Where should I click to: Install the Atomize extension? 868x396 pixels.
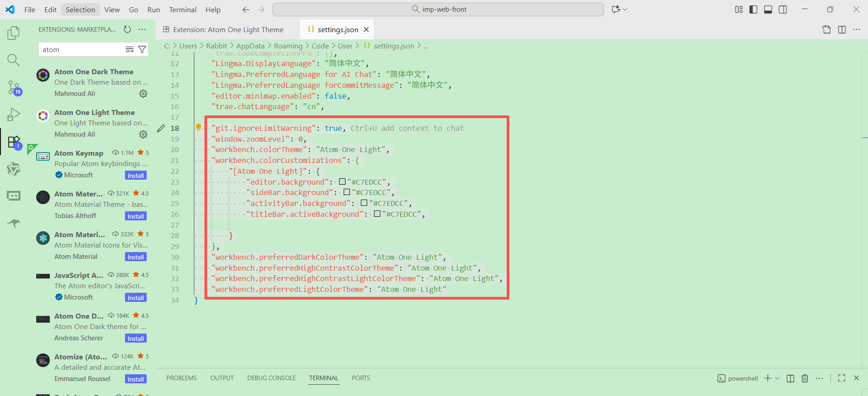pos(136,379)
